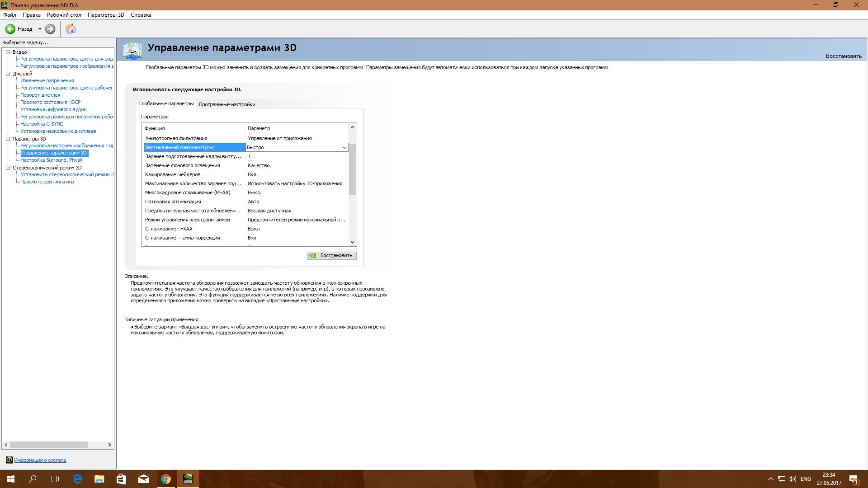Select Кэширование шейдеров setting row

pos(246,174)
